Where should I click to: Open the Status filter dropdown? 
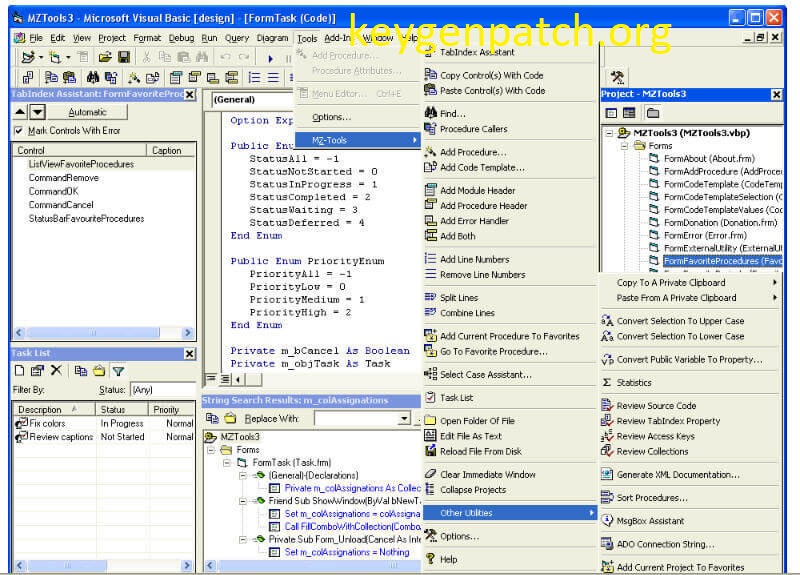click(163, 390)
